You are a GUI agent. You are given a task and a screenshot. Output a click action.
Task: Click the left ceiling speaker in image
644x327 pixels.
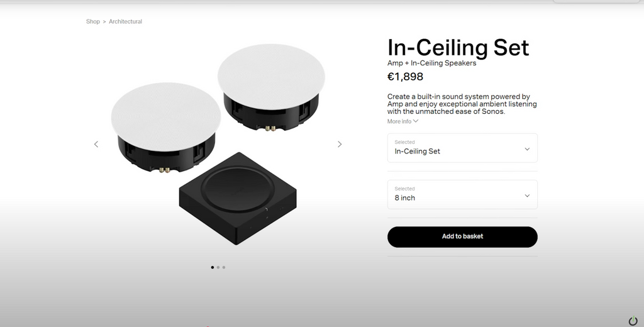[x=165, y=127]
